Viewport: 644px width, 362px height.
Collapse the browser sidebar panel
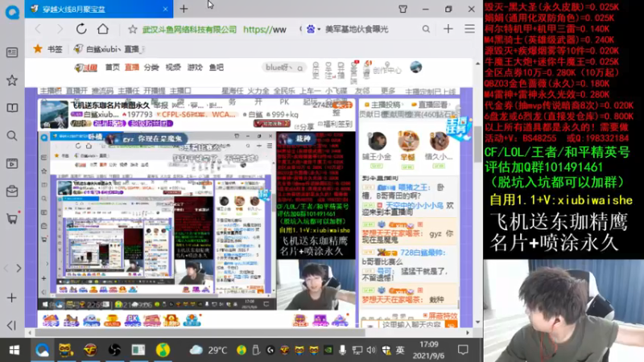click(12, 325)
